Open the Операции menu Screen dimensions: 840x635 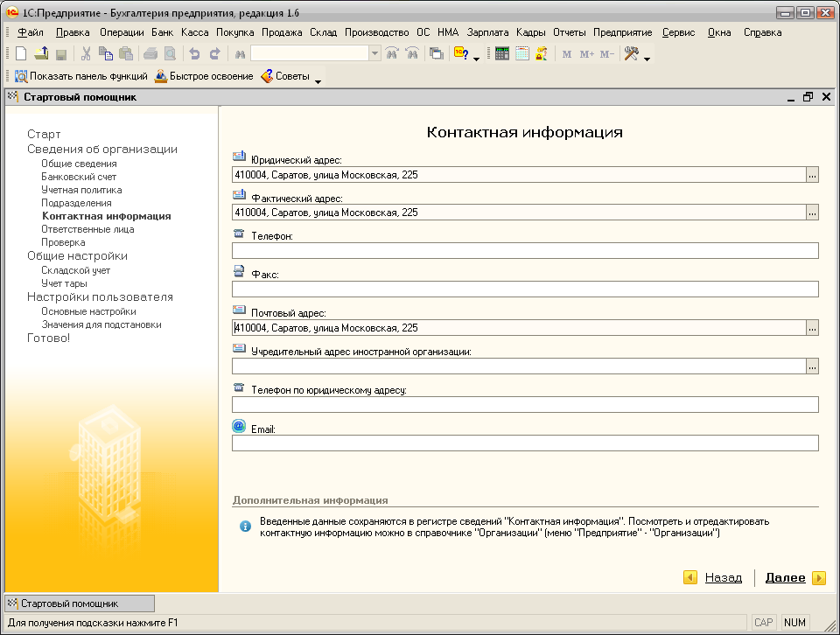pos(122,32)
